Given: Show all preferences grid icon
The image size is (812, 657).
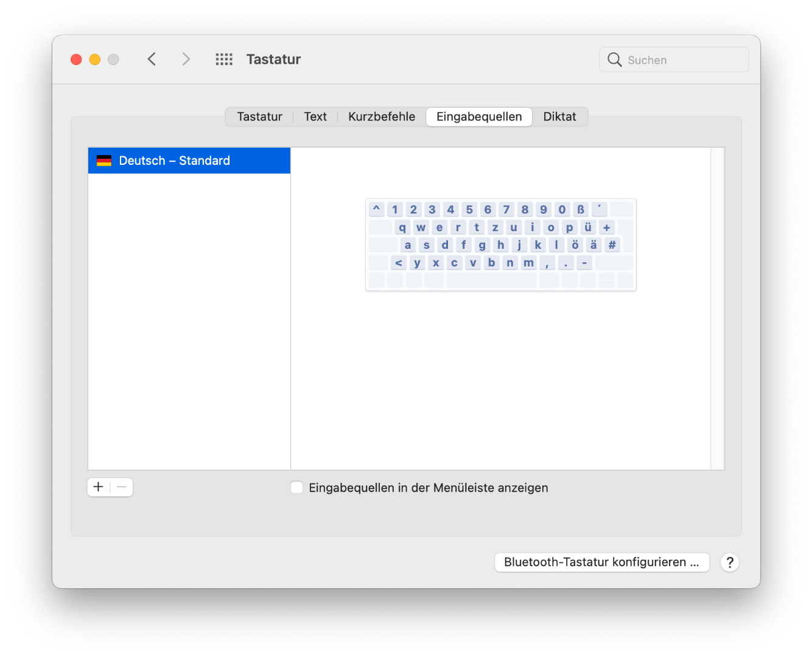Looking at the screenshot, I should pyautogui.click(x=224, y=59).
